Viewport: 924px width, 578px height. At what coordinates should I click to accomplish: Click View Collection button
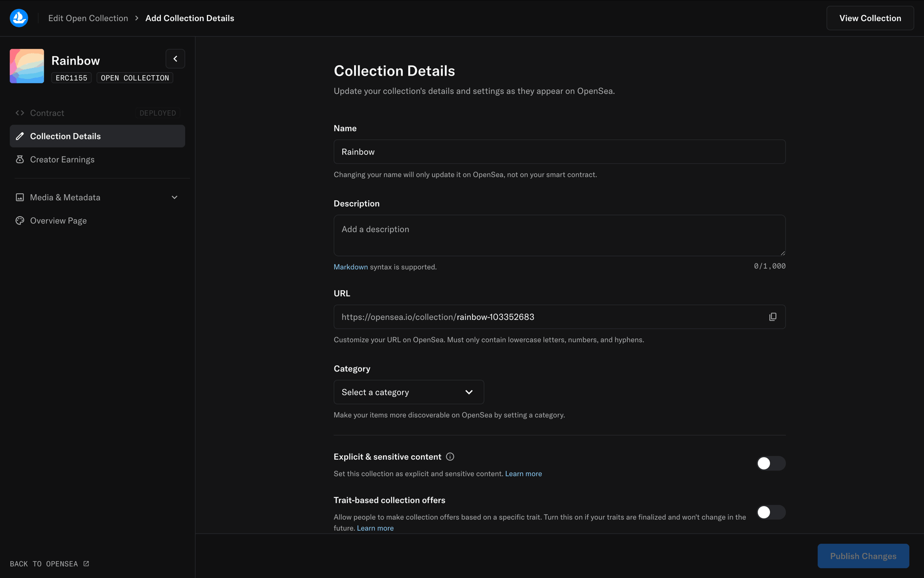[870, 18]
